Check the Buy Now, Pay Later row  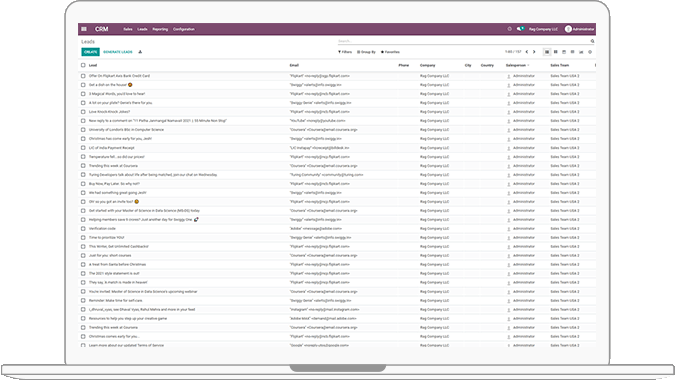[83, 184]
